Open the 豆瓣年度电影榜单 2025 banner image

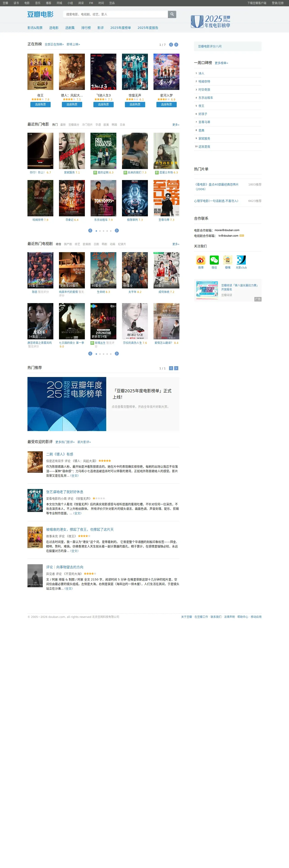point(67,404)
